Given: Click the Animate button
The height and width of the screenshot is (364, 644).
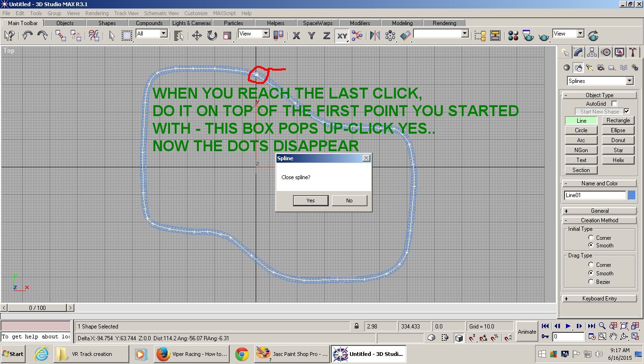Looking at the screenshot, I should (x=527, y=332).
